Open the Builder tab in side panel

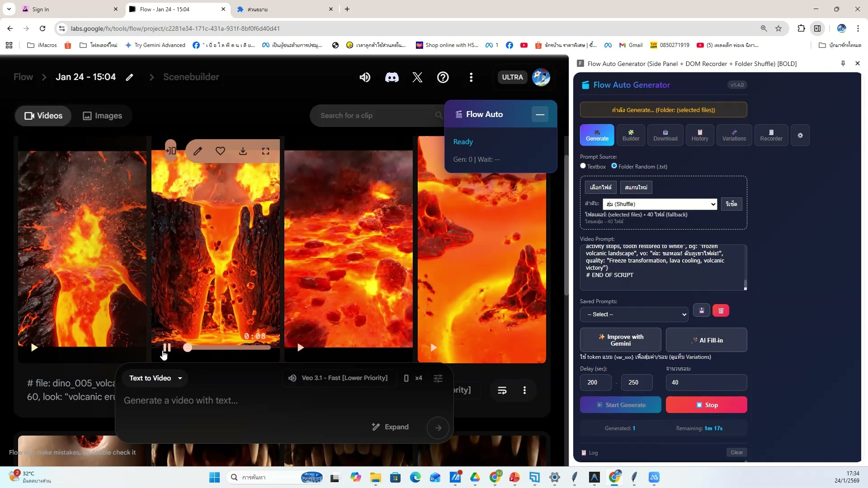631,135
